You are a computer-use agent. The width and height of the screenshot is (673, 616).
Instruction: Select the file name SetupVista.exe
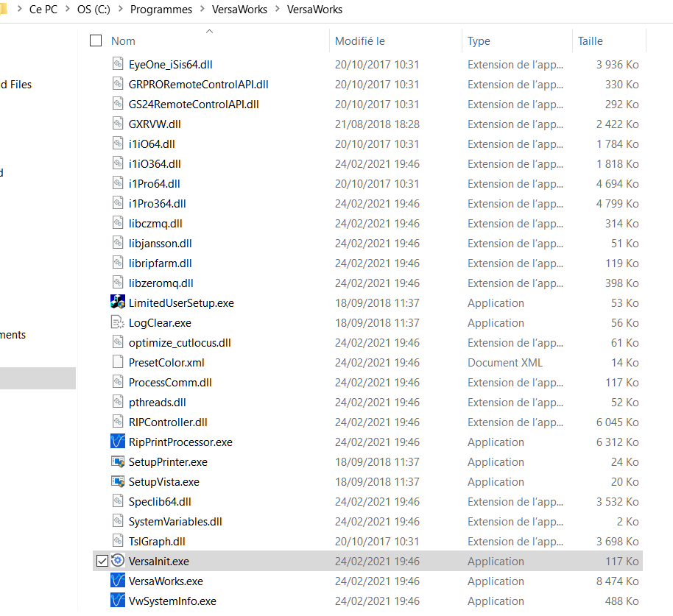pos(164,482)
